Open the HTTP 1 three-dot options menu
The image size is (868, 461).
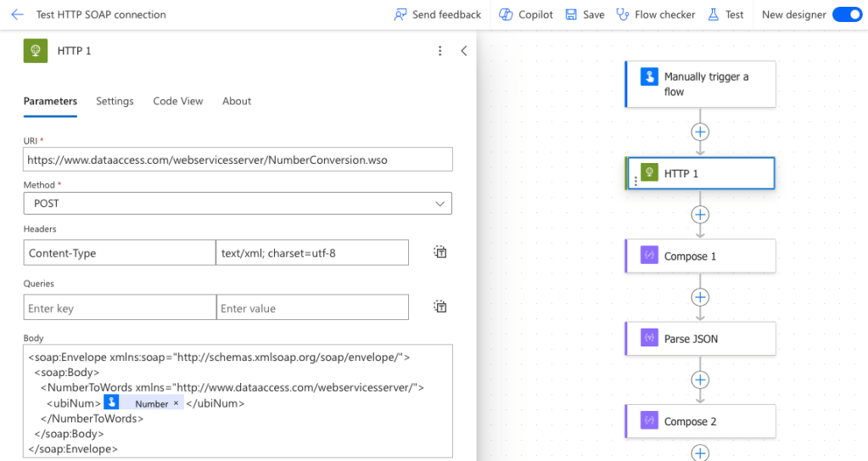tap(440, 51)
